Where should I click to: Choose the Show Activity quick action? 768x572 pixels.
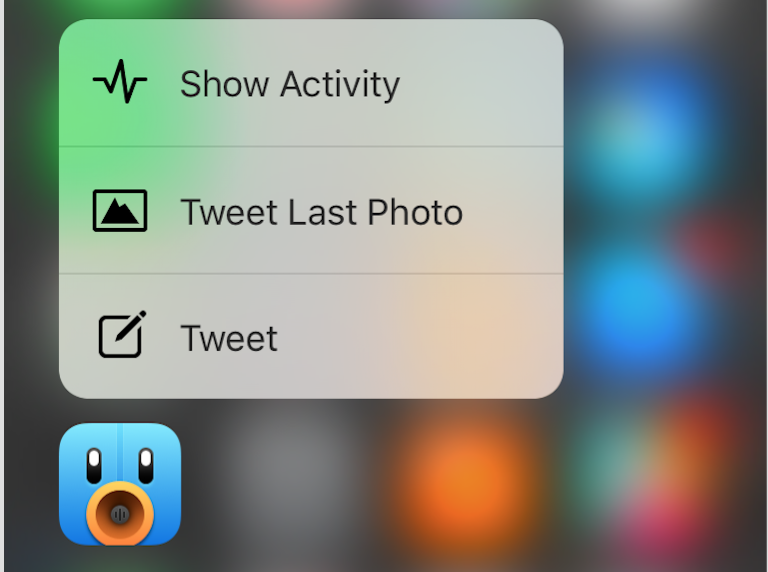click(x=290, y=84)
